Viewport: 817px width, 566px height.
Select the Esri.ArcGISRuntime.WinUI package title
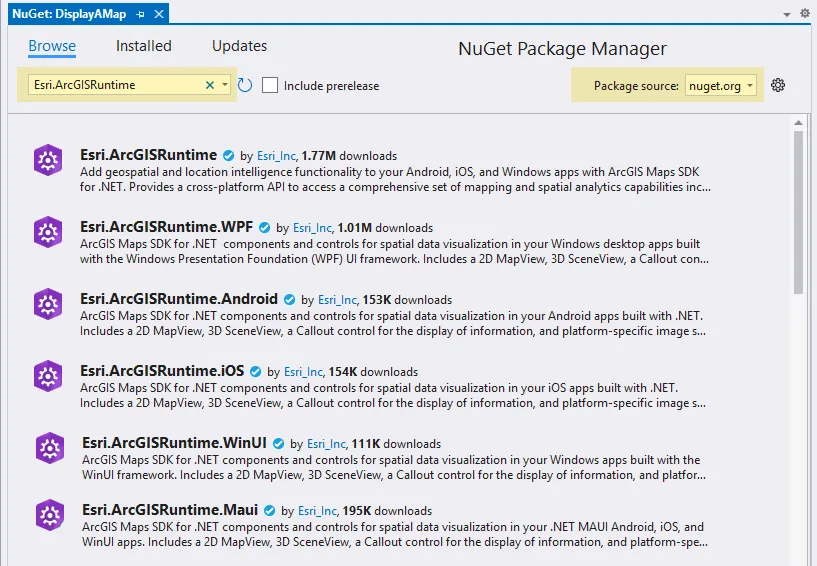click(175, 442)
